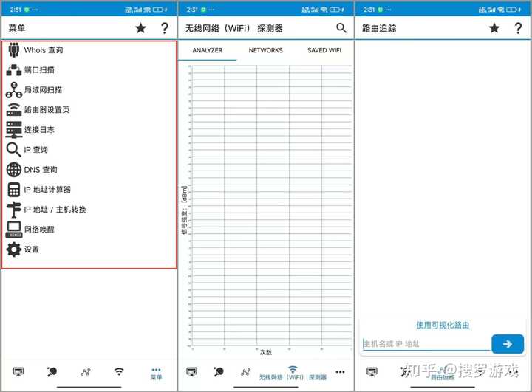Switch to the SAVED WIFI tab
This screenshot has width=532, height=392.
point(324,50)
